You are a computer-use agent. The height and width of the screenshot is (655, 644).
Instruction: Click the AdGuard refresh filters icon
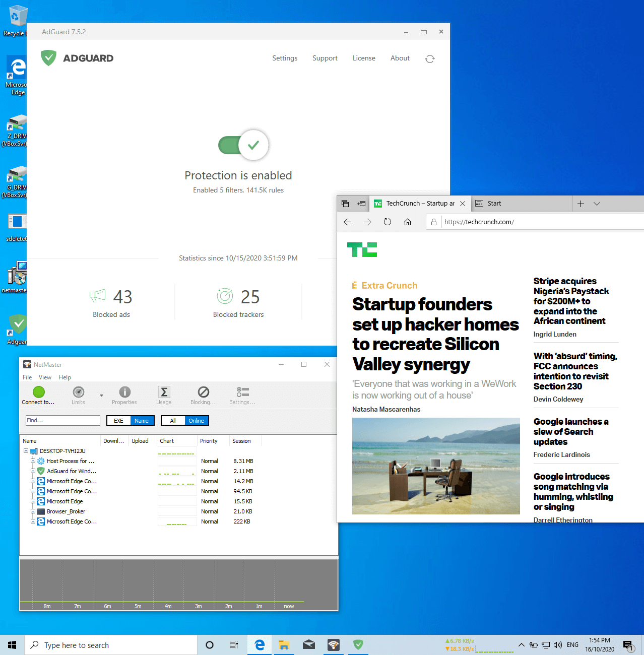pyautogui.click(x=430, y=59)
